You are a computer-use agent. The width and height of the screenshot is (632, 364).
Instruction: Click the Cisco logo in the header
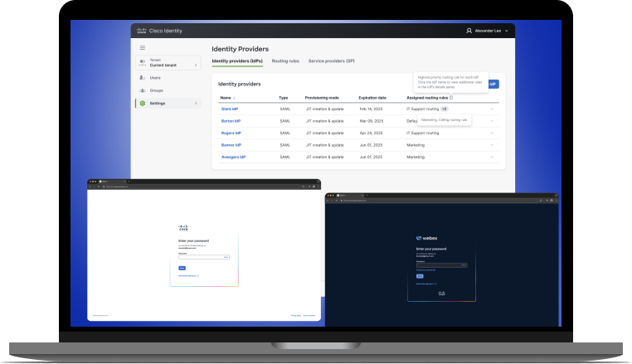coord(141,31)
